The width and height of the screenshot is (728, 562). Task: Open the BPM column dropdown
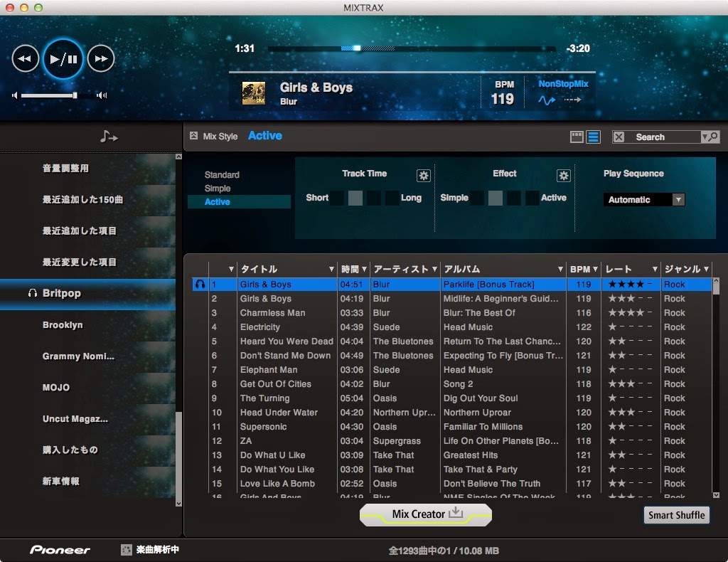coord(595,270)
